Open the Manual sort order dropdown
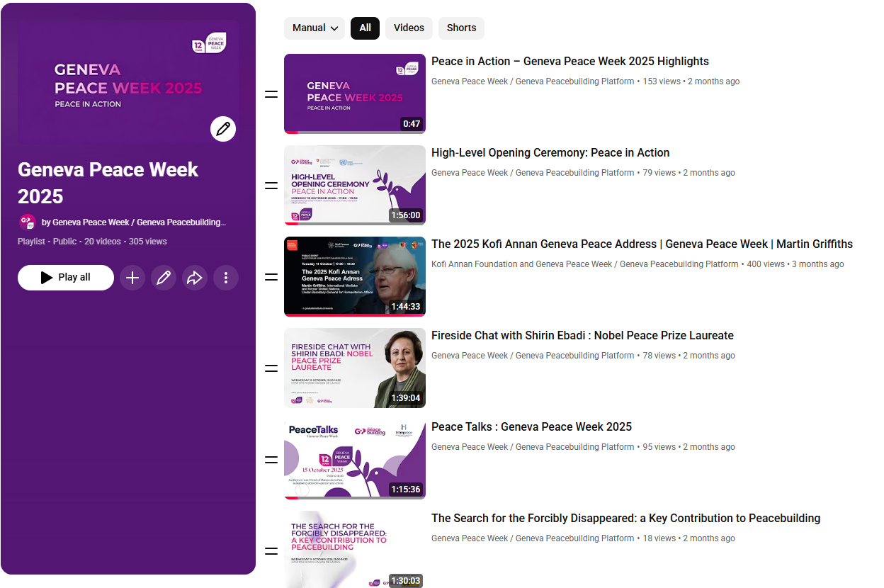The width and height of the screenshot is (884, 588). coord(314,28)
